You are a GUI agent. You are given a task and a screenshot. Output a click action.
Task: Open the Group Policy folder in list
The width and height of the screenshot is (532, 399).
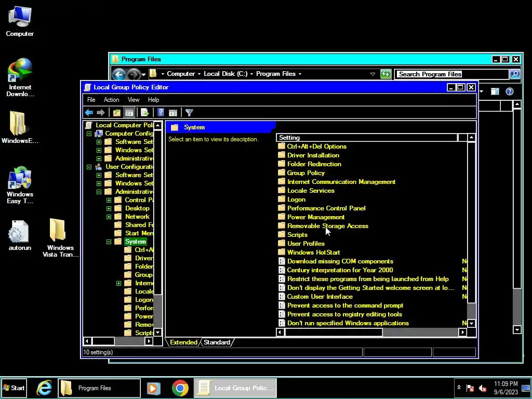pyautogui.click(x=305, y=172)
